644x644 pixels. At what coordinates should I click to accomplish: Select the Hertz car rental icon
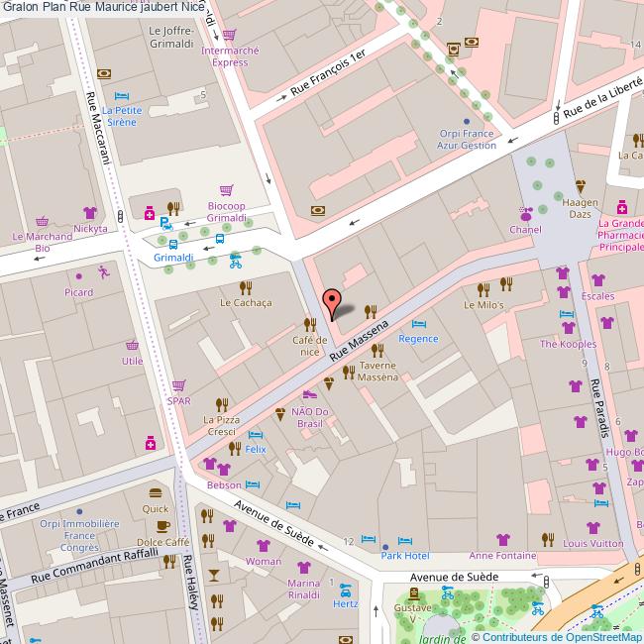click(346, 587)
